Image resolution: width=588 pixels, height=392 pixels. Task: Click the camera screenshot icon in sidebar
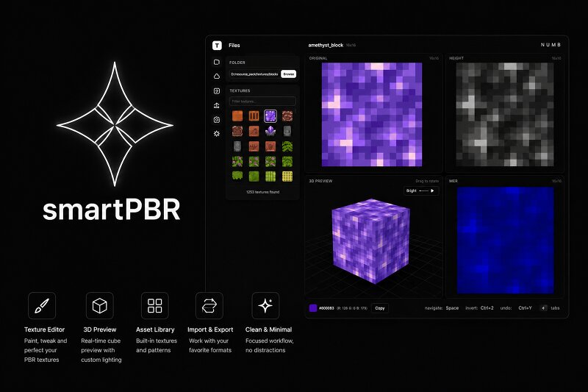217,120
